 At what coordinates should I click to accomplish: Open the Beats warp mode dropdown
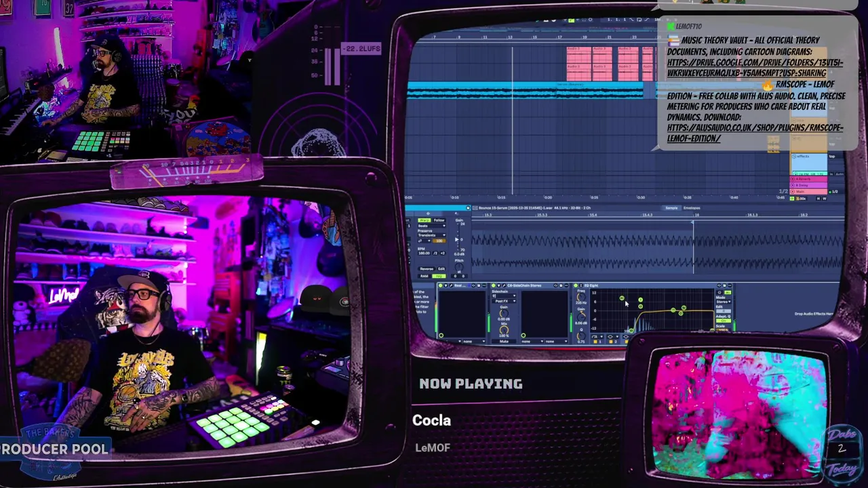pyautogui.click(x=432, y=226)
